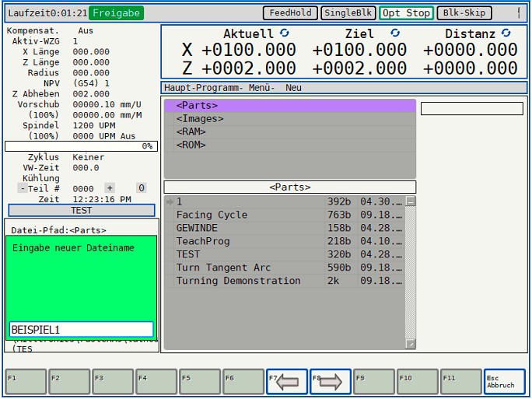The height and width of the screenshot is (399, 532).
Task: Click the Haupt-Programm- Menü- Neu breadcrumb bar
Action: click(344, 88)
